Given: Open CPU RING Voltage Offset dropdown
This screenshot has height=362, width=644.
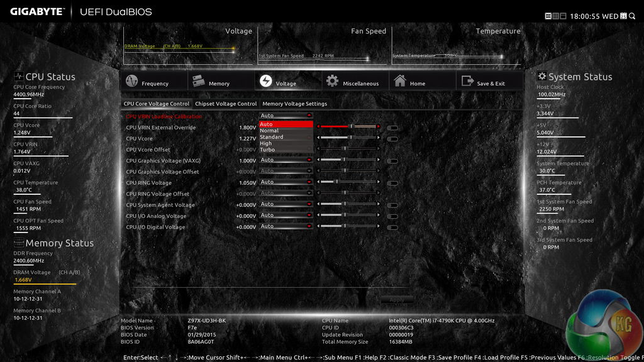Looking at the screenshot, I should point(286,193).
